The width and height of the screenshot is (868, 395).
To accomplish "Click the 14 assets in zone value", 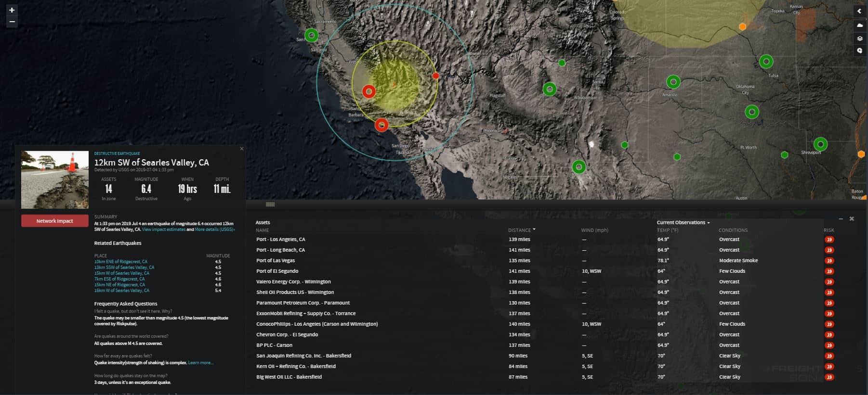I will [109, 189].
